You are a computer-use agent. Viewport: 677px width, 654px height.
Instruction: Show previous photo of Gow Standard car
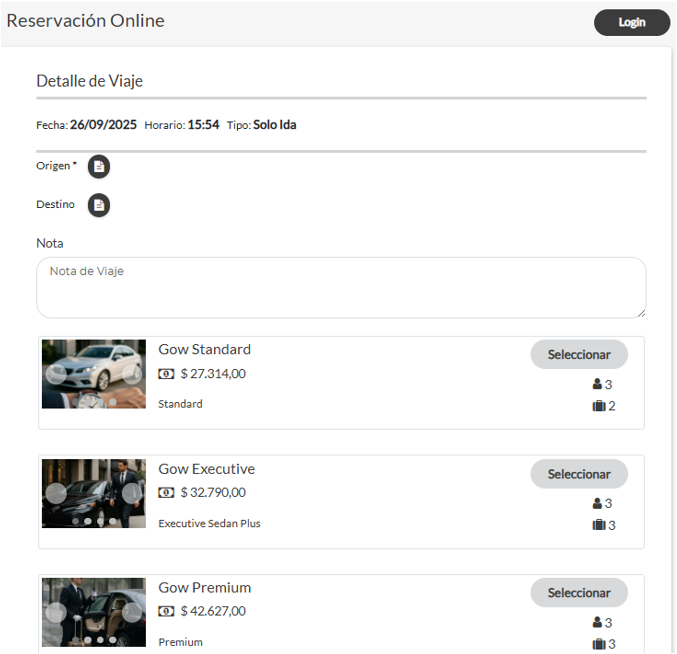(56, 374)
